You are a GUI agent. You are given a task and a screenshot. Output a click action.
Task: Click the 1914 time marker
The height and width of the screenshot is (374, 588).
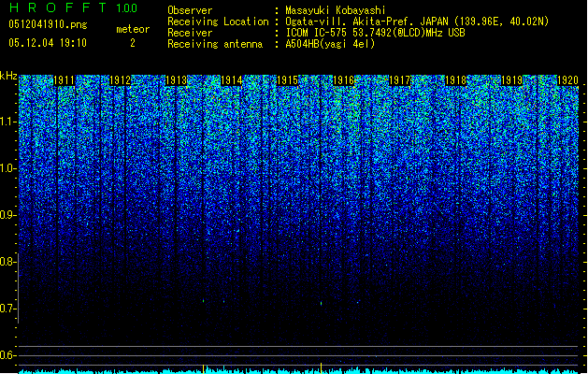click(232, 80)
